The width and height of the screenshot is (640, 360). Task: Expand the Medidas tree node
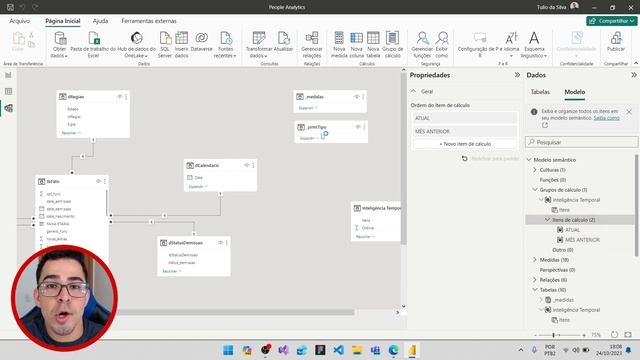pyautogui.click(x=535, y=260)
